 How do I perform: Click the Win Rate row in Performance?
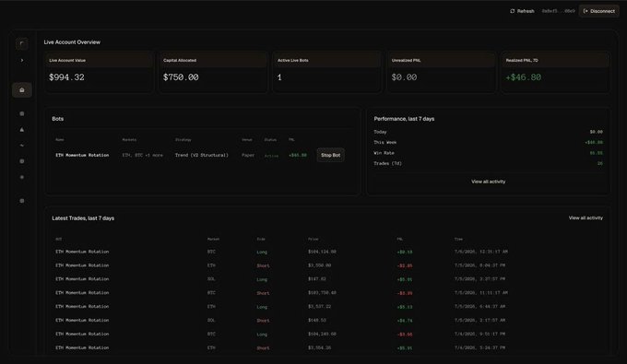point(488,153)
